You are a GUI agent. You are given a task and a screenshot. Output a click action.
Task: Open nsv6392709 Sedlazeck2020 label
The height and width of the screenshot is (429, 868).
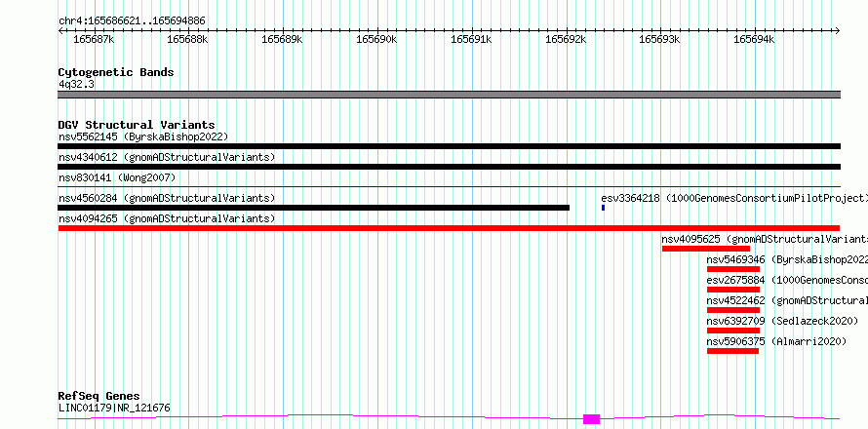782,321
